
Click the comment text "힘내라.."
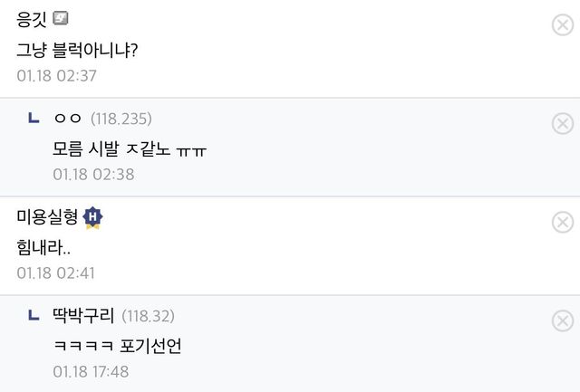click(46, 245)
